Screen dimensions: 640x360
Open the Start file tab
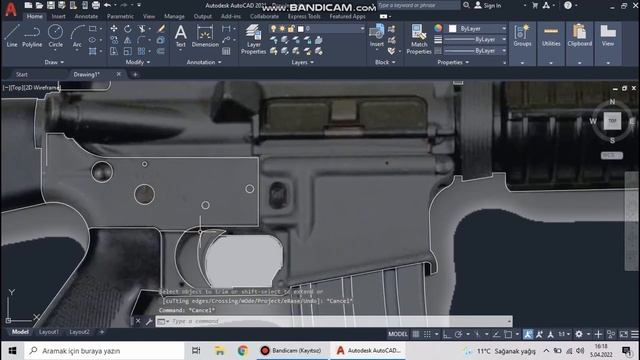pyautogui.click(x=22, y=74)
